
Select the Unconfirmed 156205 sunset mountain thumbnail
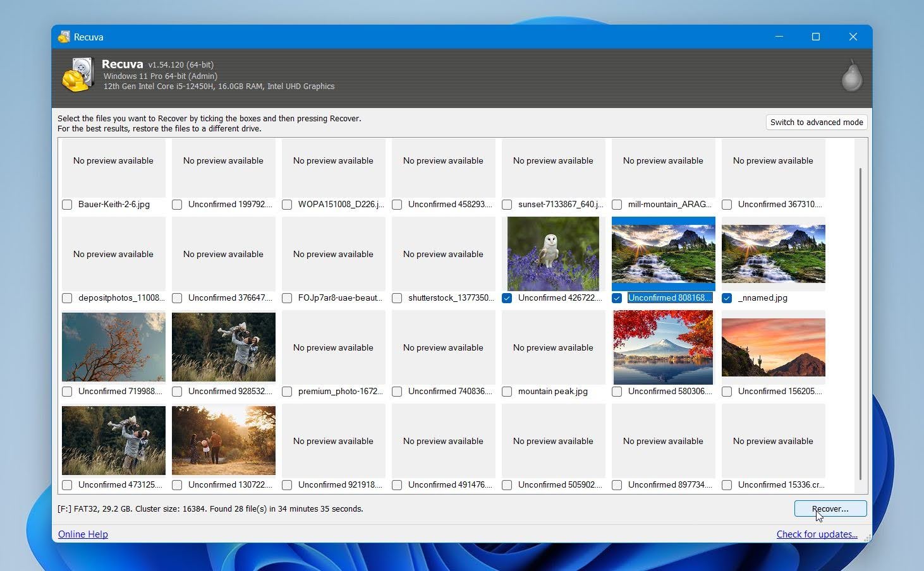(x=773, y=347)
